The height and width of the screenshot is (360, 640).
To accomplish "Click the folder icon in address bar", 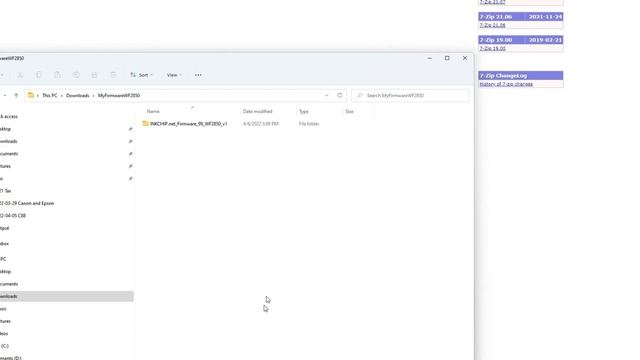I will tap(31, 96).
